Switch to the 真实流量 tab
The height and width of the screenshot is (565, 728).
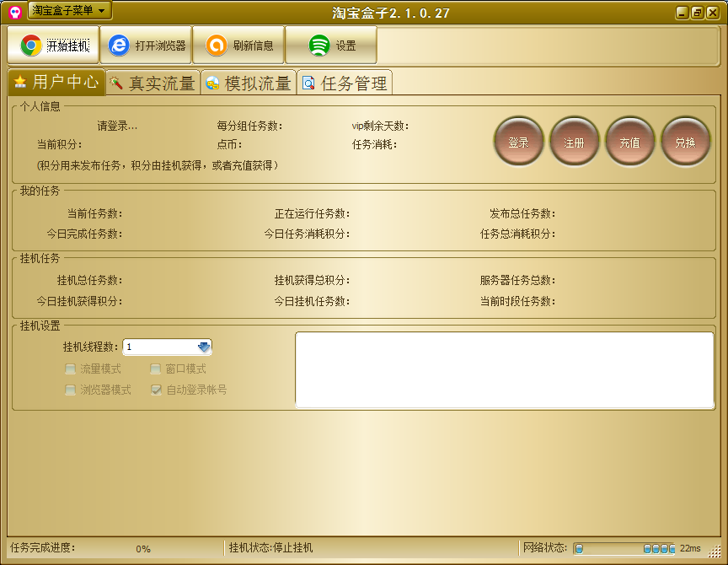click(153, 83)
